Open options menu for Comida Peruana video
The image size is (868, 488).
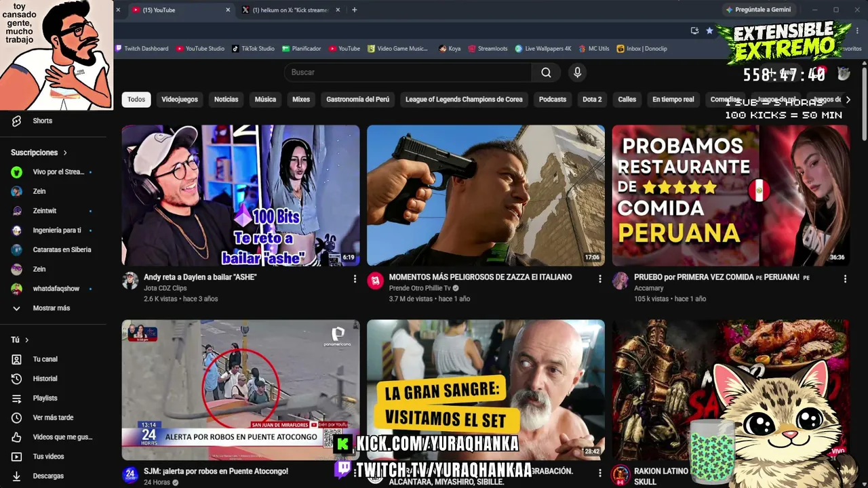845,279
